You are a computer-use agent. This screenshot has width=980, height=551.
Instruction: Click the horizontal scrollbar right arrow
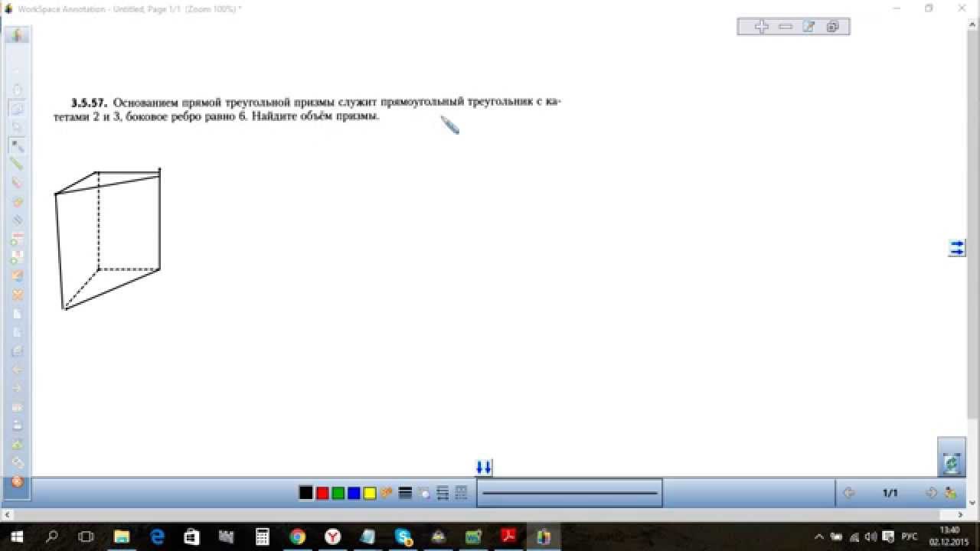(x=962, y=514)
